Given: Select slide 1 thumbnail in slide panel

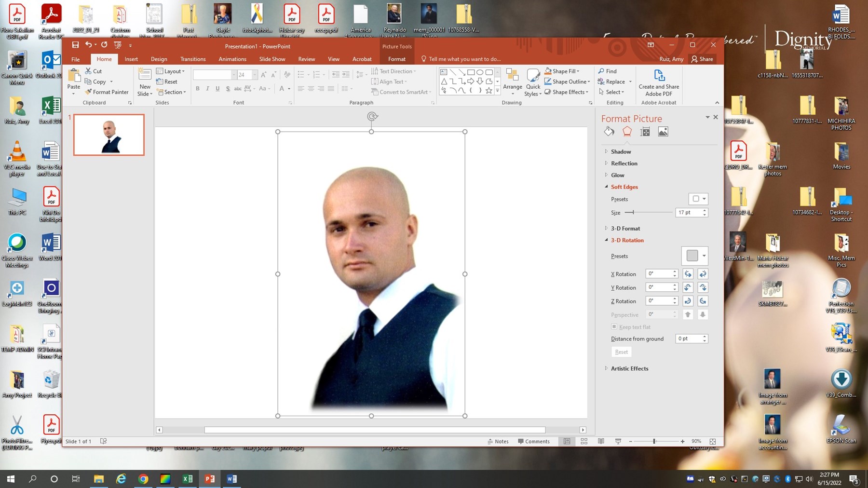Looking at the screenshot, I should (x=109, y=135).
